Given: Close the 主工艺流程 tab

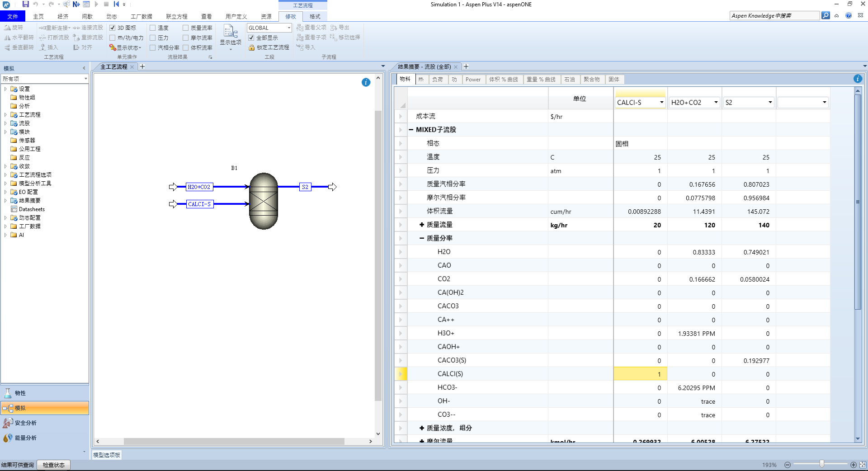Looking at the screenshot, I should [x=132, y=67].
